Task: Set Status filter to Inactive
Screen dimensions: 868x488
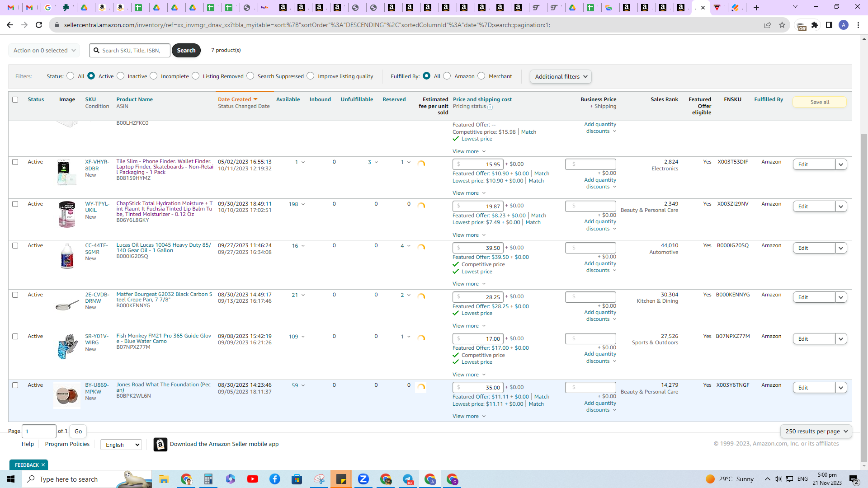Action: [121, 76]
